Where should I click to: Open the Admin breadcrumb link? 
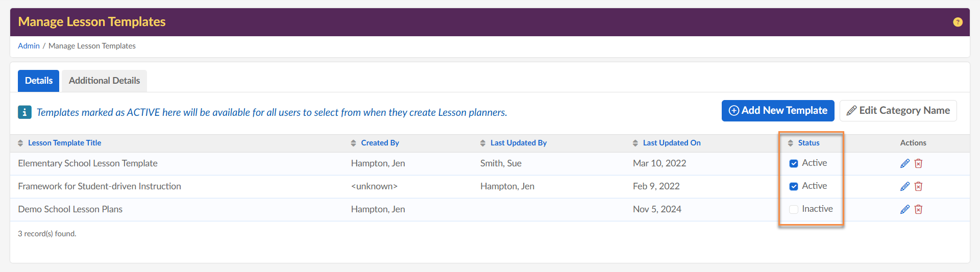coord(29,46)
